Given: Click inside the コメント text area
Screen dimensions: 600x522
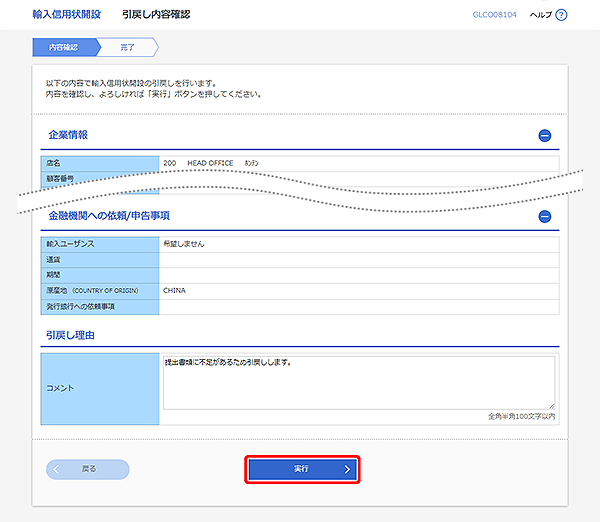Looking at the screenshot, I should [x=358, y=382].
